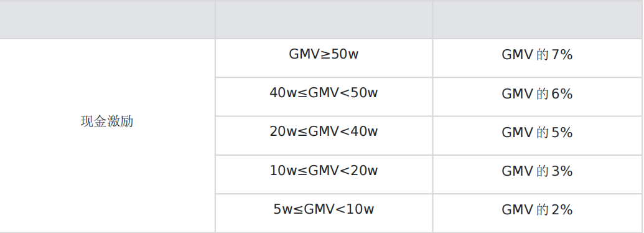Select the 40w≤GMV<50w cell
Screen dimensions: 644x233
click(324, 97)
